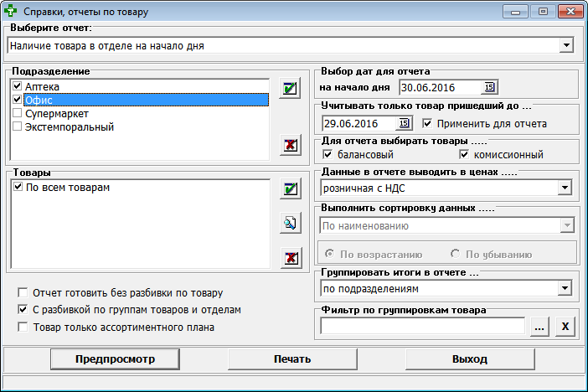Image resolution: width=588 pixels, height=392 pixels.
Task: Click check-all icon in Товары panel
Action: (290, 190)
